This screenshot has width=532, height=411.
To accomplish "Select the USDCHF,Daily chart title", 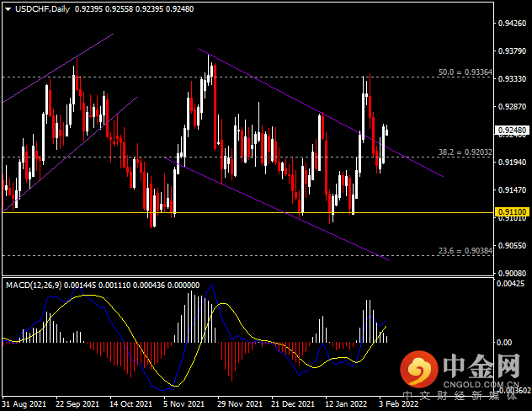I will coord(42,9).
